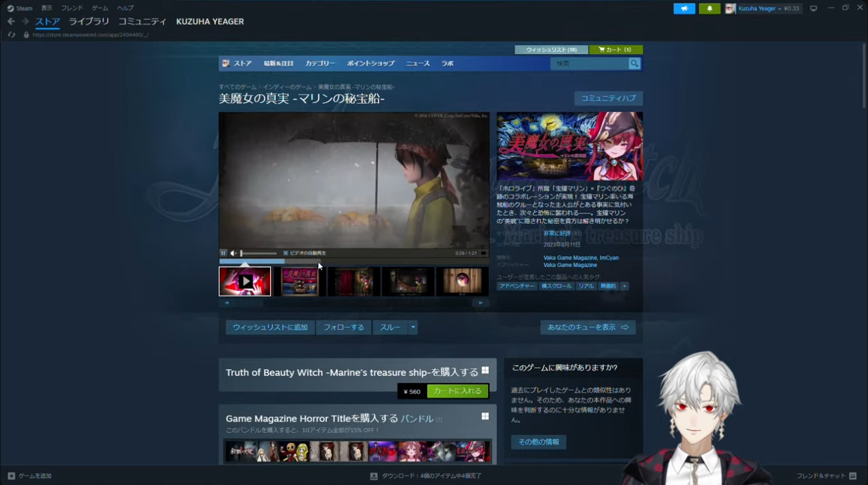This screenshot has width=868, height=485.
Task: Open the カート (1) cart button
Action: [616, 49]
